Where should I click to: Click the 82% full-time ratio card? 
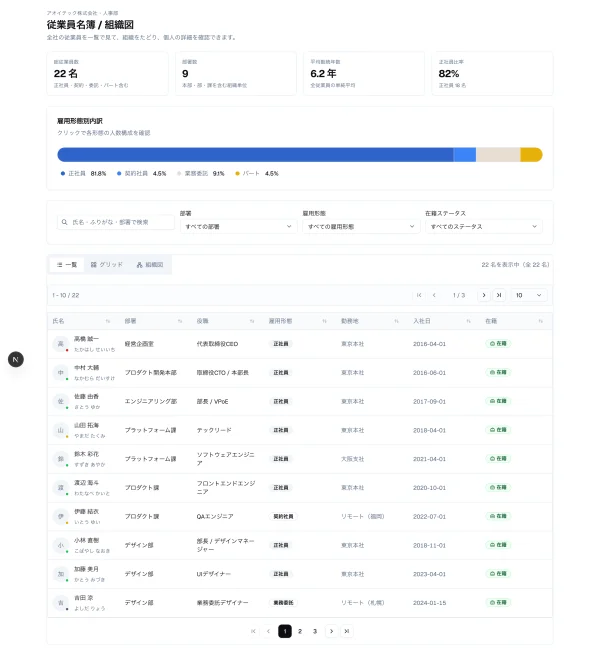point(492,74)
